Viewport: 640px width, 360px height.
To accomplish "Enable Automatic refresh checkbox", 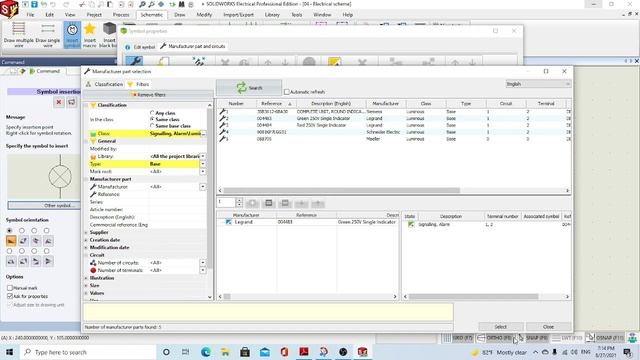I will 287,92.
